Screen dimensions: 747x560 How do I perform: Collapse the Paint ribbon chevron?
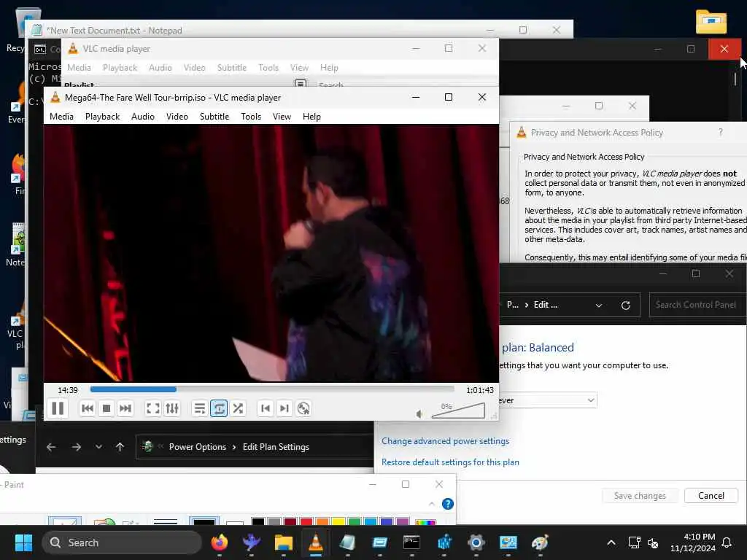pyautogui.click(x=432, y=504)
